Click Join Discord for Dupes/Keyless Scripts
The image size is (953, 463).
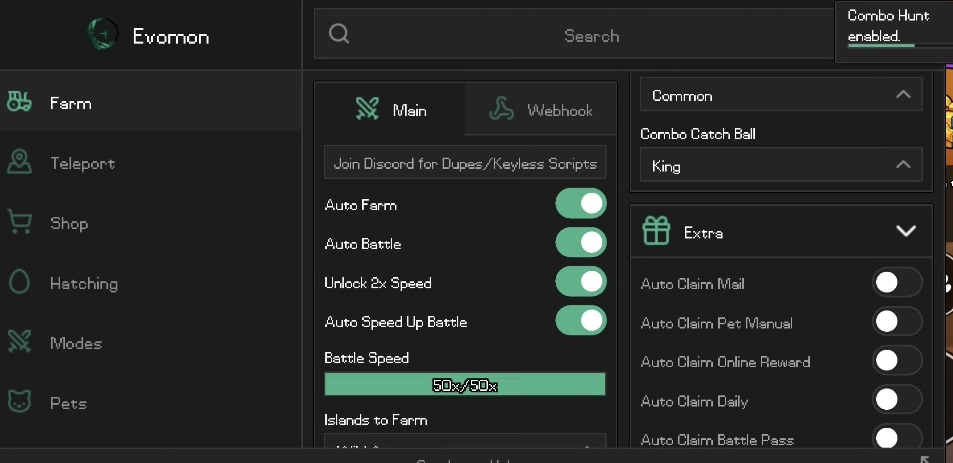(x=465, y=162)
